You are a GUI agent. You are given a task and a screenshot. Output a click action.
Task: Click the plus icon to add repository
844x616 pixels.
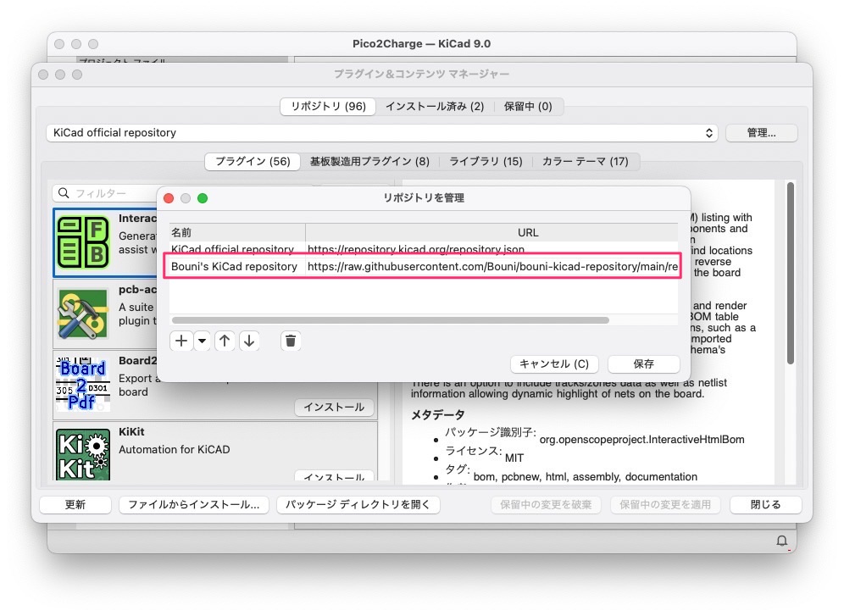click(x=181, y=341)
